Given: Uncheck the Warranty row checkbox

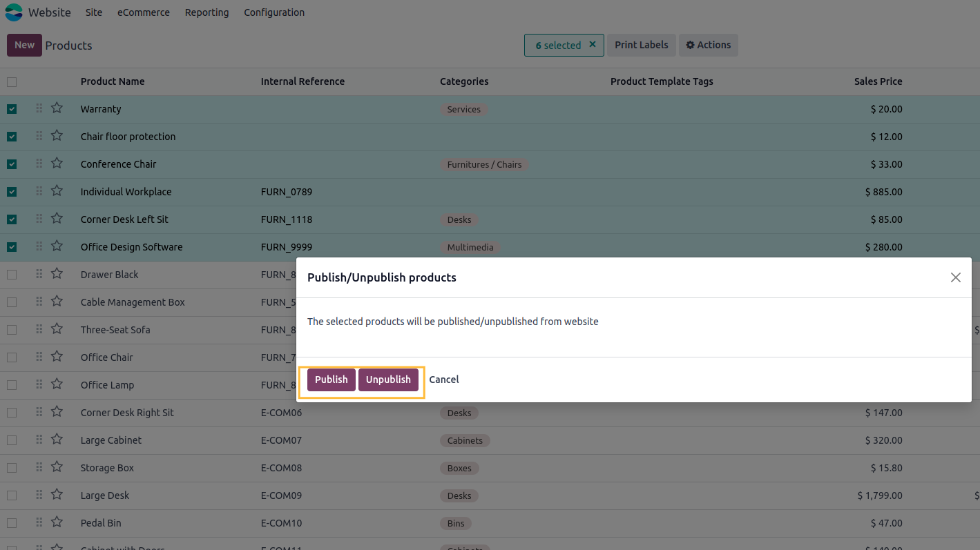Looking at the screenshot, I should click(12, 109).
